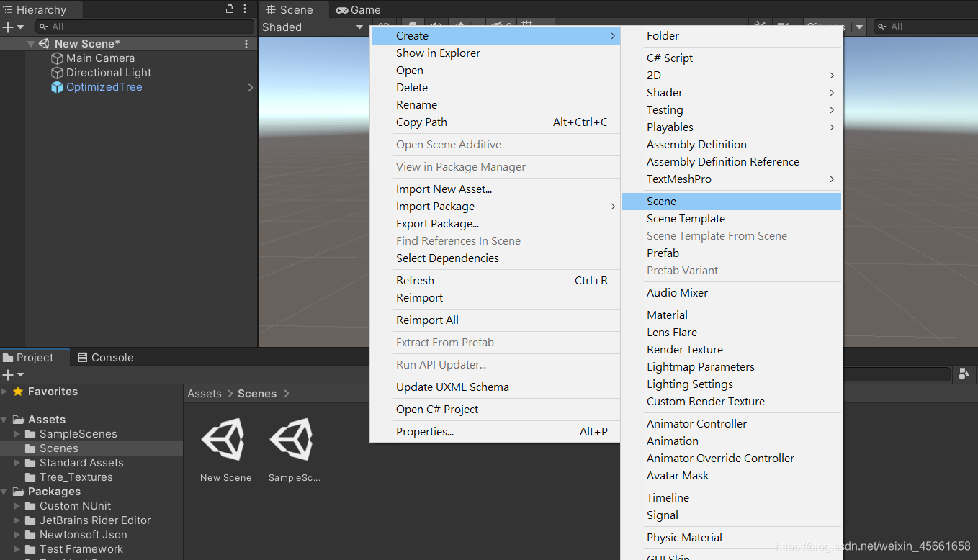Choose C# Script in Create submenu
Screen dimensions: 978x560
click(x=732, y=58)
